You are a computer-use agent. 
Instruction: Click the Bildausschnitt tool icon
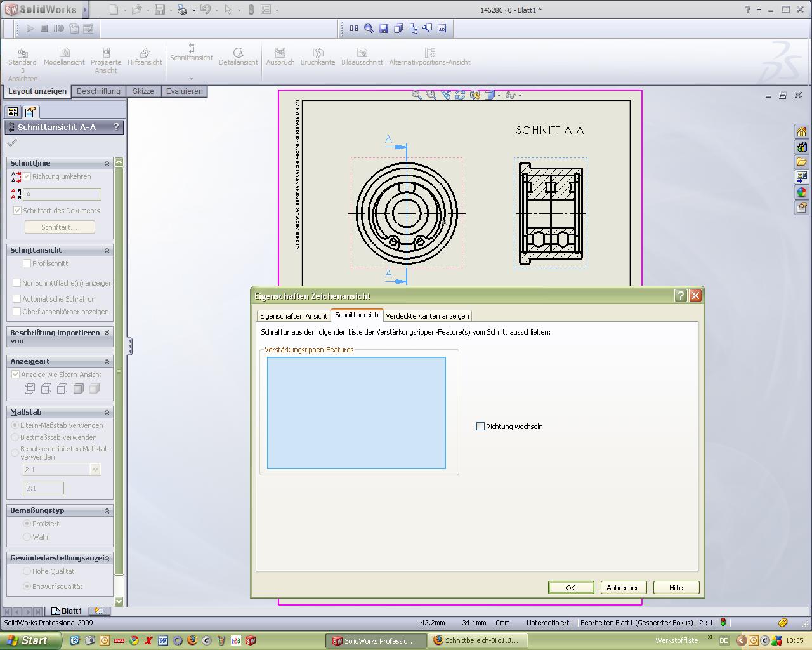pos(362,53)
